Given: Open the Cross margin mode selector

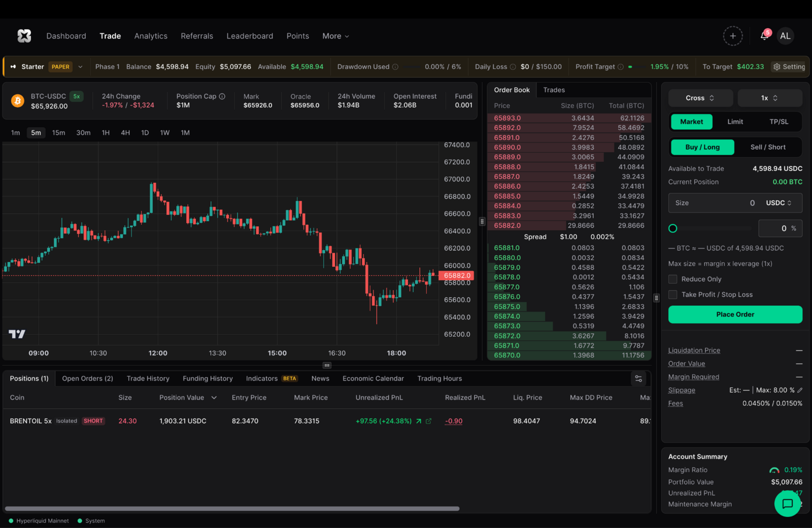Looking at the screenshot, I should point(700,98).
